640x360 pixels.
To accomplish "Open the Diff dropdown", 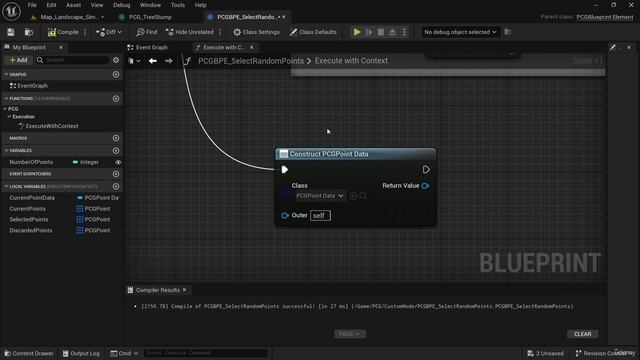I will point(109,32).
